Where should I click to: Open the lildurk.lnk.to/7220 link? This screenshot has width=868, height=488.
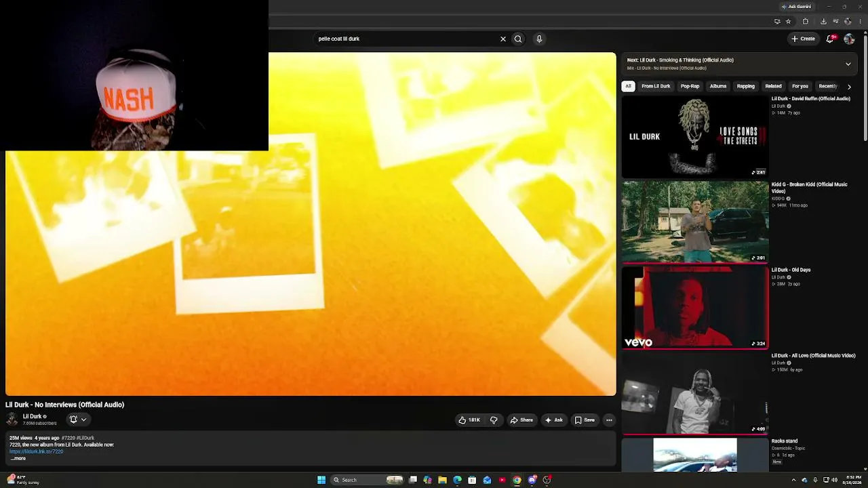point(37,451)
